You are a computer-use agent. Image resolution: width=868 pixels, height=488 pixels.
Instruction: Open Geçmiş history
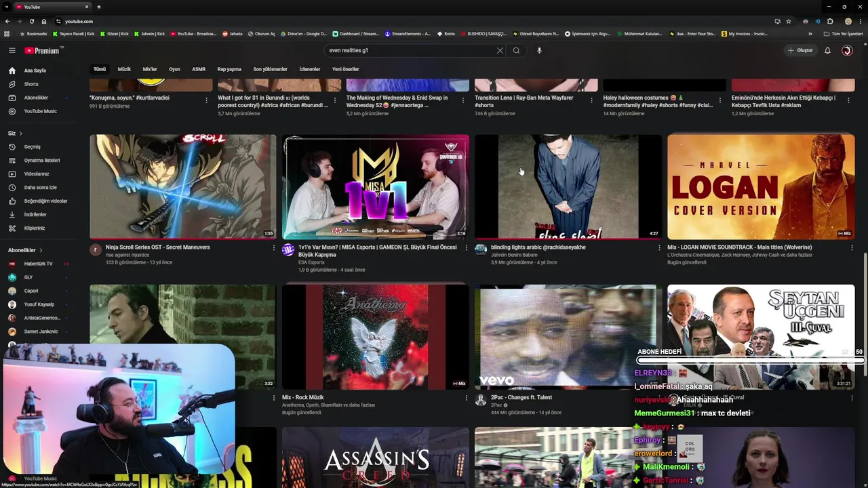pyautogui.click(x=32, y=147)
